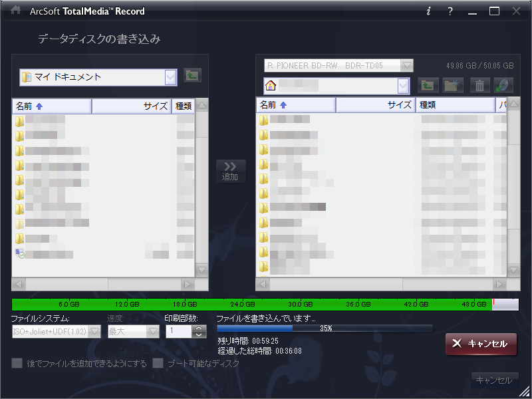Click disc list horizontal scroll right arrow
Screen dimensions: 532x399
(499, 285)
